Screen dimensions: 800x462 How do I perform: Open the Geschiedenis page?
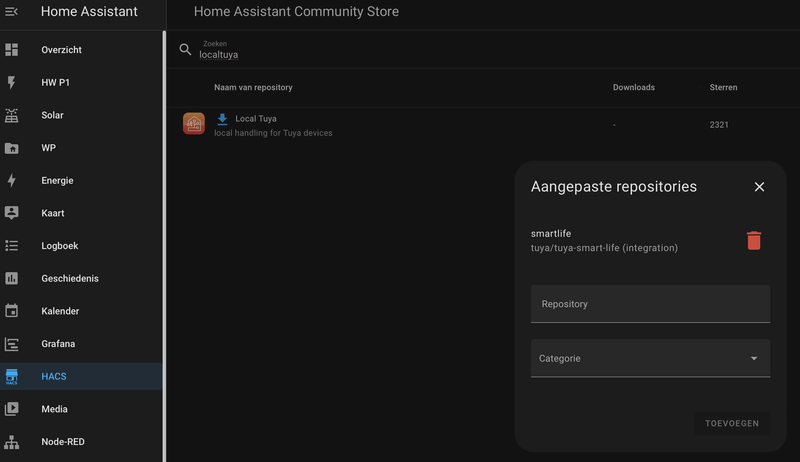coord(70,278)
